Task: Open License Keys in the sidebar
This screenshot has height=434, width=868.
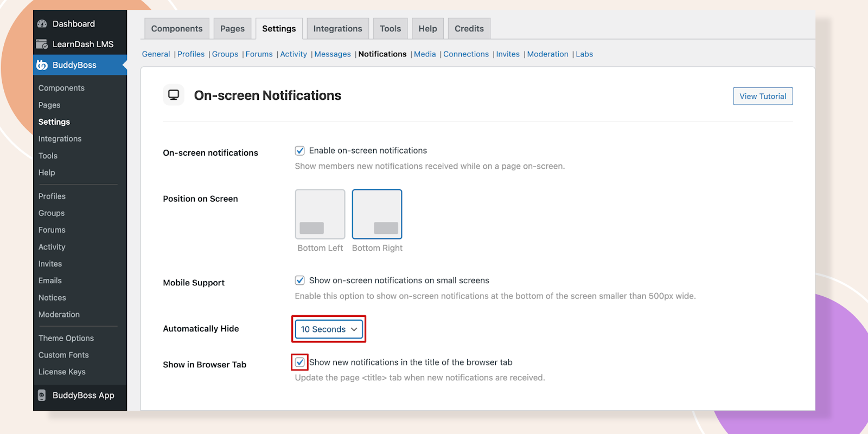Action: click(x=62, y=372)
